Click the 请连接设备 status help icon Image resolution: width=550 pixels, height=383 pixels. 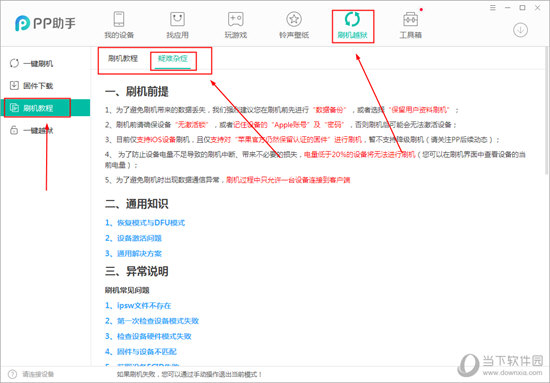[x=12, y=374]
